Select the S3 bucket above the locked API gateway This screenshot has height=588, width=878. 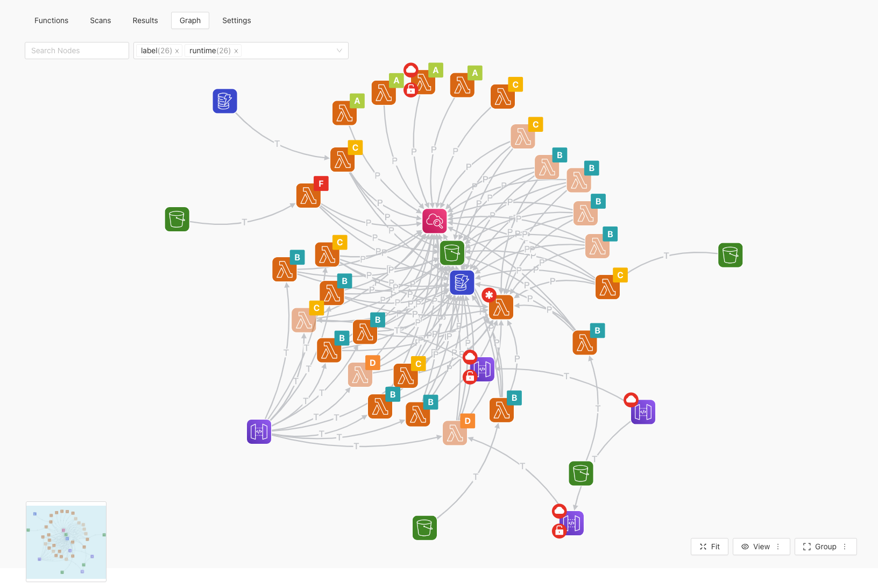pos(581,473)
